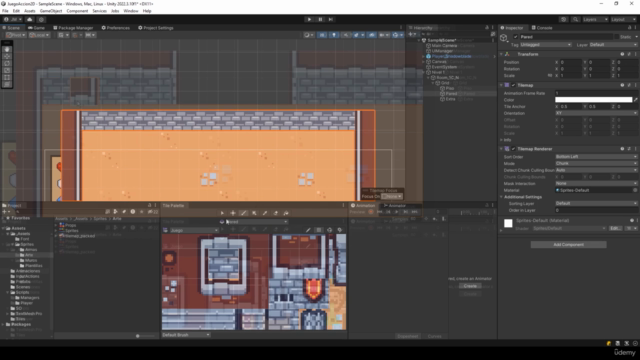Toggle Pared GameObject active checkbox
This screenshot has height=360, width=640.
click(x=516, y=37)
